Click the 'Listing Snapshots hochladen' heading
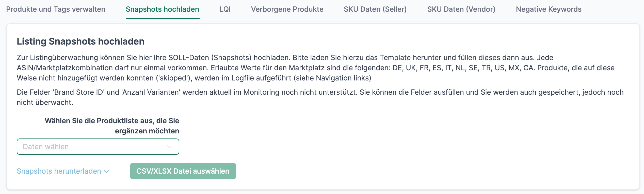644x194 pixels. pyautogui.click(x=80, y=41)
